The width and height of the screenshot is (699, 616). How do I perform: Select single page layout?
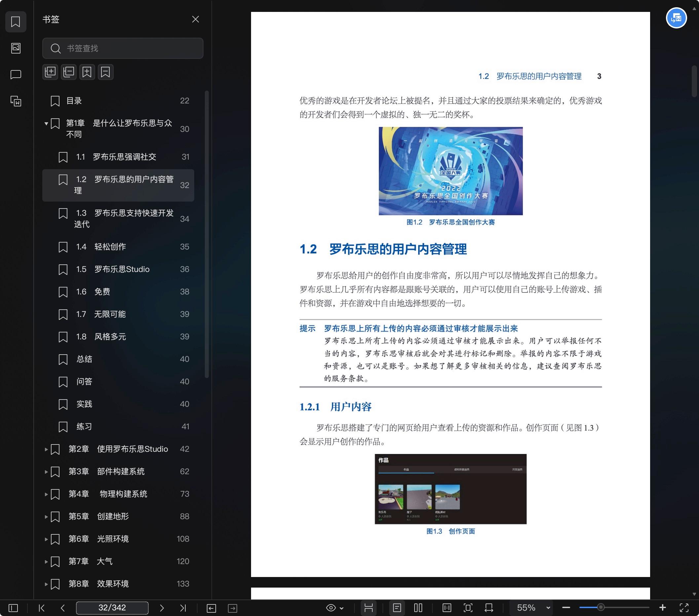pyautogui.click(x=397, y=608)
